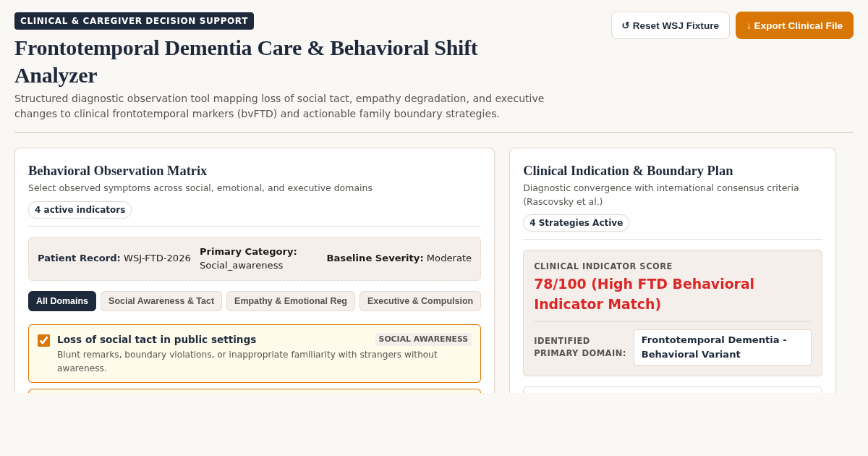The width and height of the screenshot is (868, 456).
Task: Click the 4 Strategies Active badge
Action: pos(576,223)
